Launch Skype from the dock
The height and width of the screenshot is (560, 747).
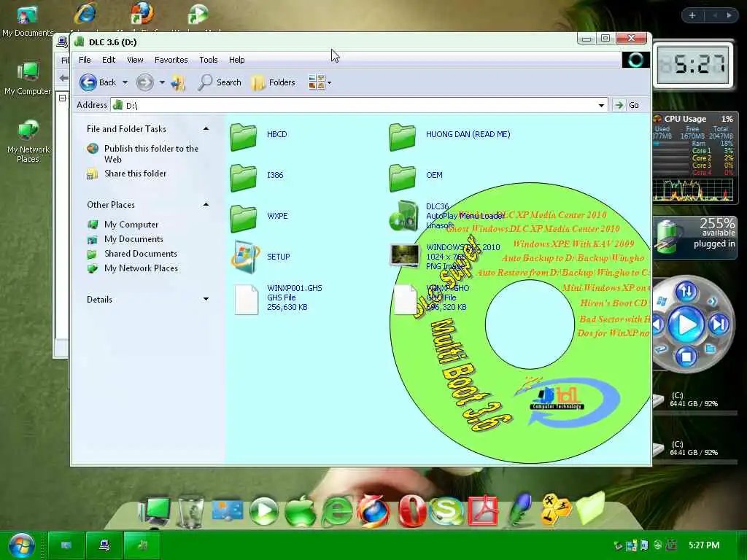pyautogui.click(x=446, y=511)
